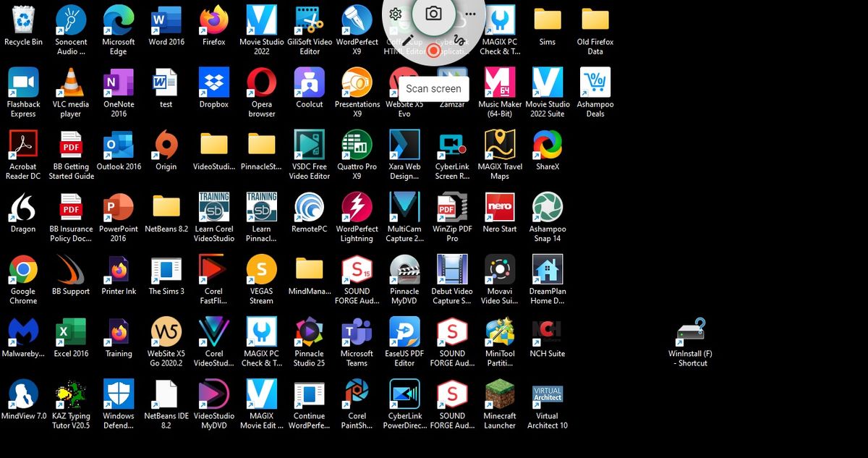Open Google Chrome
Image resolution: width=868 pixels, height=458 pixels.
tap(22, 271)
